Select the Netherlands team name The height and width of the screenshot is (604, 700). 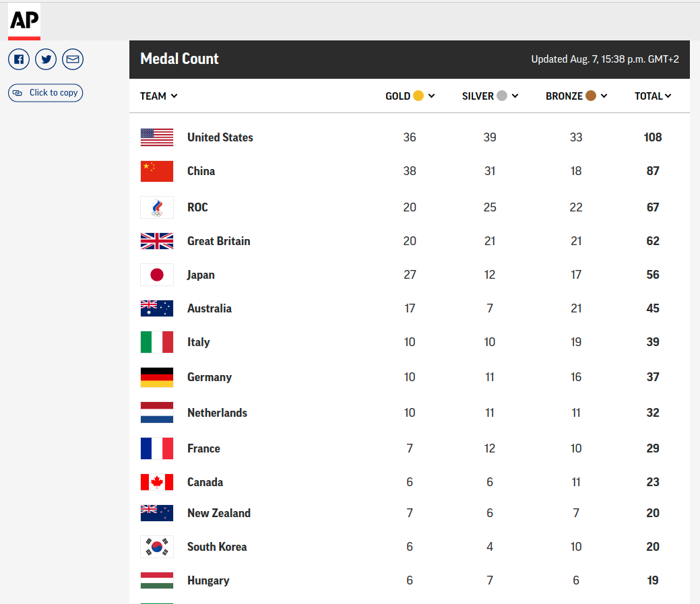(217, 413)
